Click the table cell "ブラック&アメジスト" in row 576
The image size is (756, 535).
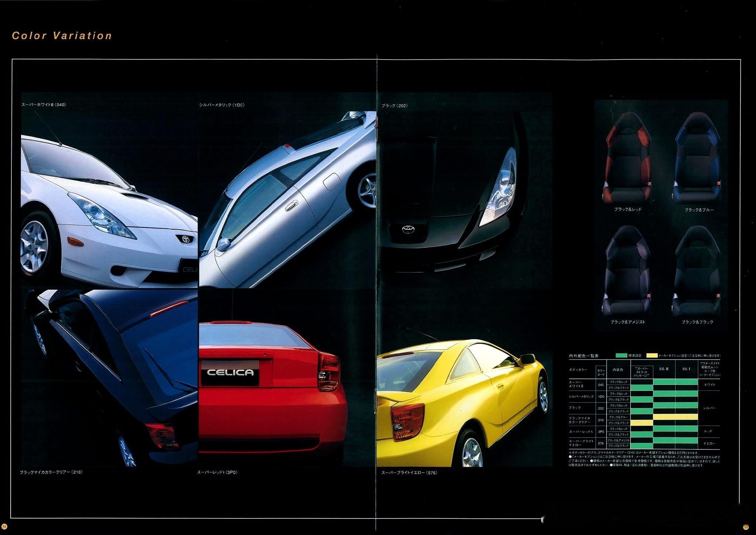(x=618, y=440)
